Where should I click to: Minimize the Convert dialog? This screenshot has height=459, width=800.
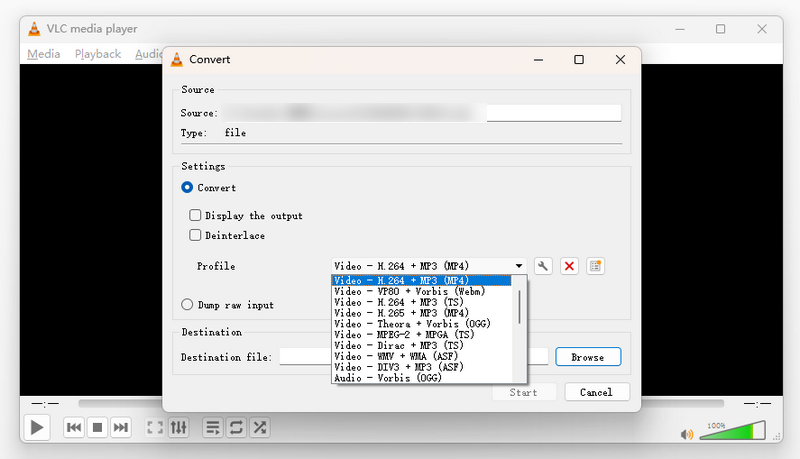coord(538,60)
